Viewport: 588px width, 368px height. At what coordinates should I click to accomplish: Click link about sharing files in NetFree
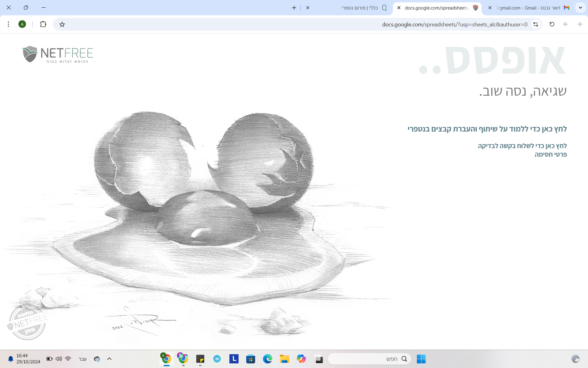click(487, 129)
